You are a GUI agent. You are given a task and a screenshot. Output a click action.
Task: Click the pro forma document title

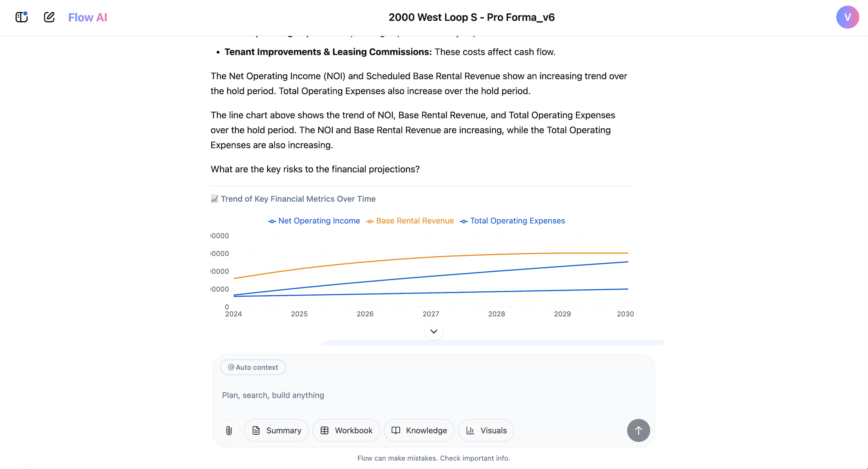point(472,17)
